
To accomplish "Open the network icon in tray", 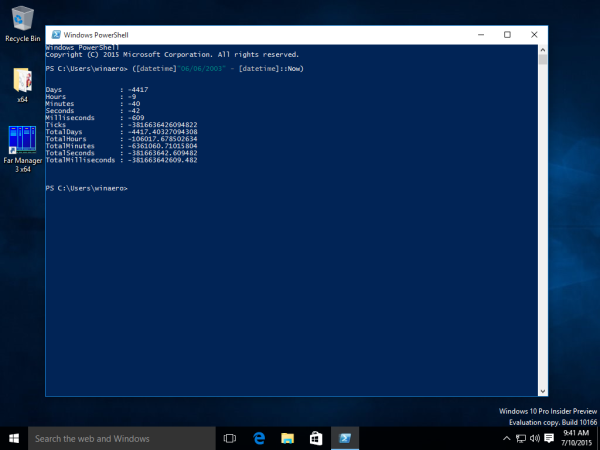I will 521,439.
